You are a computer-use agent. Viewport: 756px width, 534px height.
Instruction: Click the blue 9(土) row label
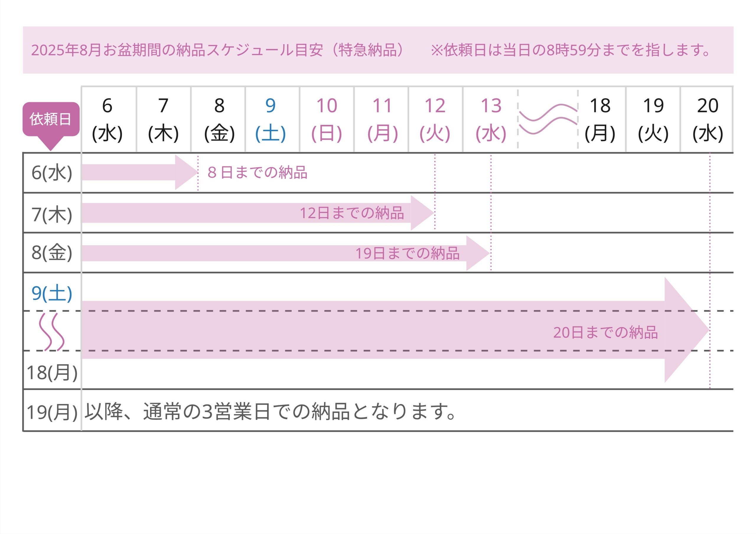[x=52, y=293]
